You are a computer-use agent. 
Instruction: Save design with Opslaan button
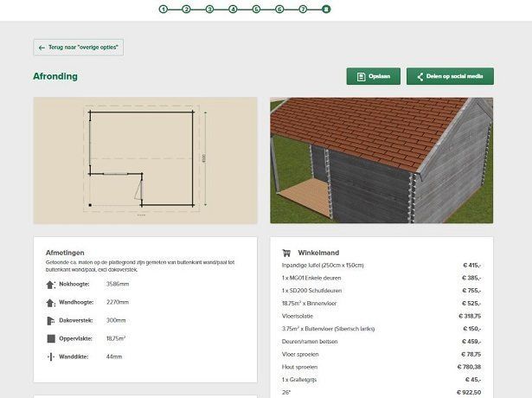pos(374,76)
